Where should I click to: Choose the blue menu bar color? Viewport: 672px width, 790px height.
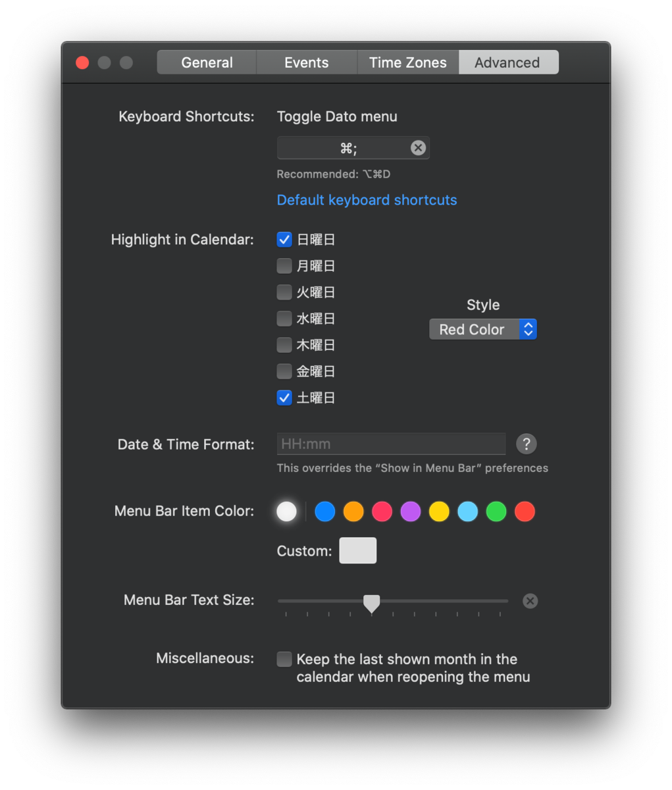(325, 512)
